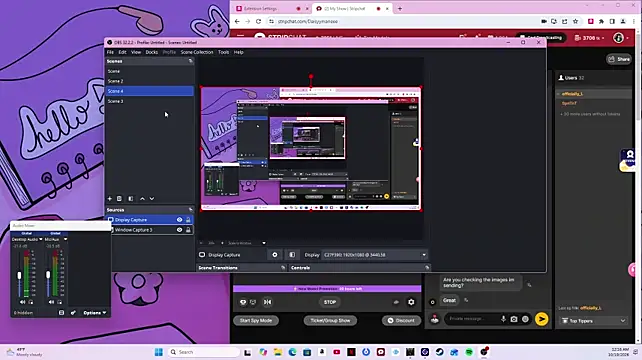Click the STOP button
The width and height of the screenshot is (642, 360).
[x=330, y=302]
